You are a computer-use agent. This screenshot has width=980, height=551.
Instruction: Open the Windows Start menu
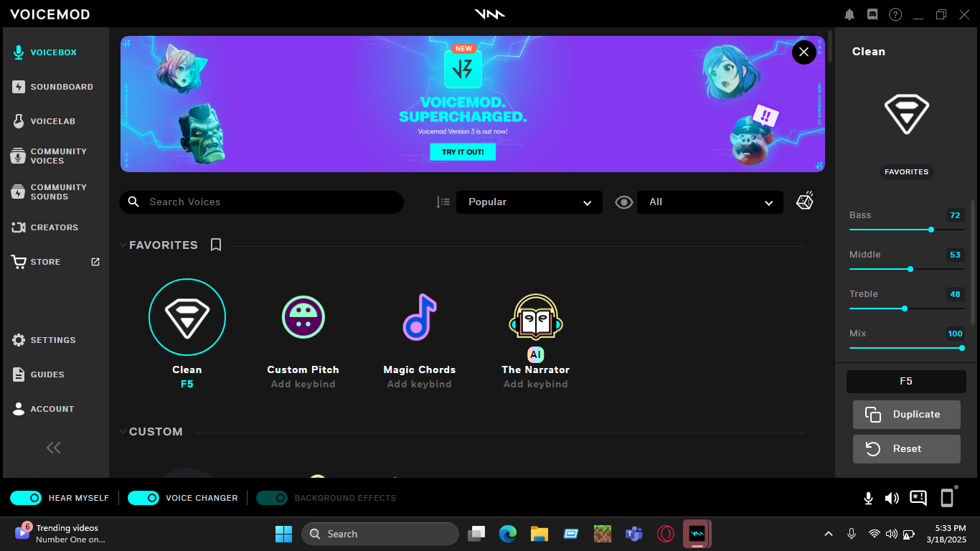click(x=283, y=534)
